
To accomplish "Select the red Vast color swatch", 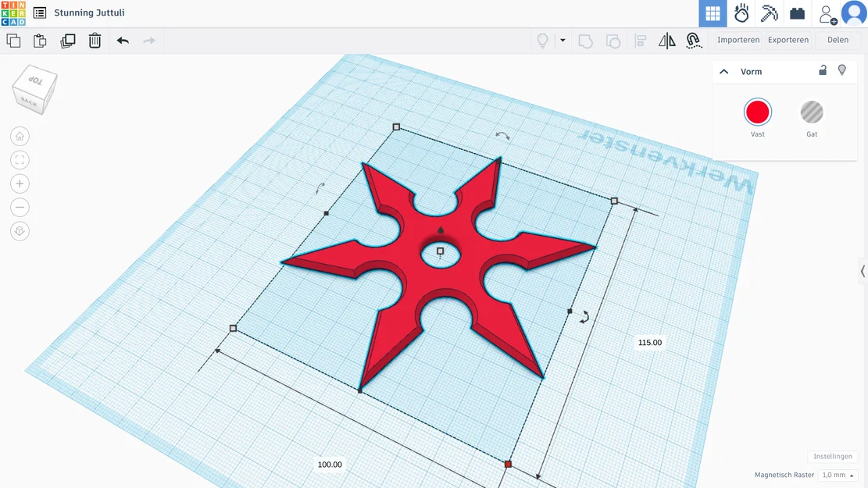I will [757, 112].
